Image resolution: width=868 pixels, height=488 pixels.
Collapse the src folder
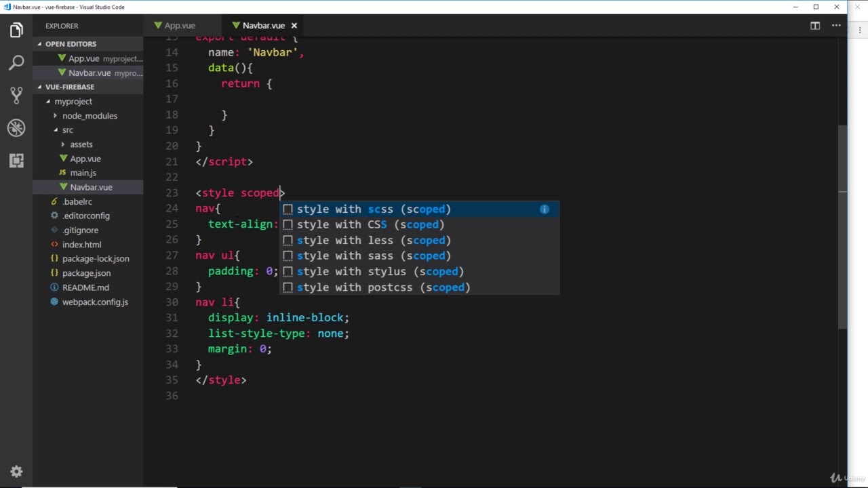[56, 130]
